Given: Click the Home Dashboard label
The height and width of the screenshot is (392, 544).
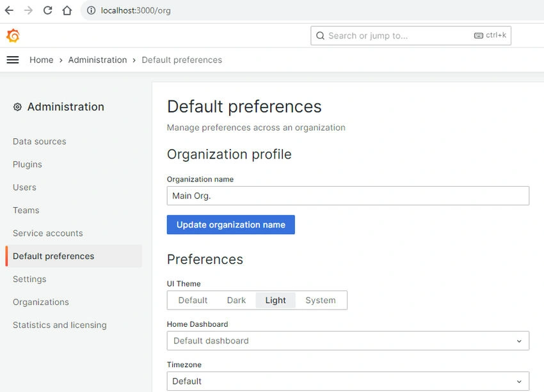Looking at the screenshot, I should (x=197, y=324).
